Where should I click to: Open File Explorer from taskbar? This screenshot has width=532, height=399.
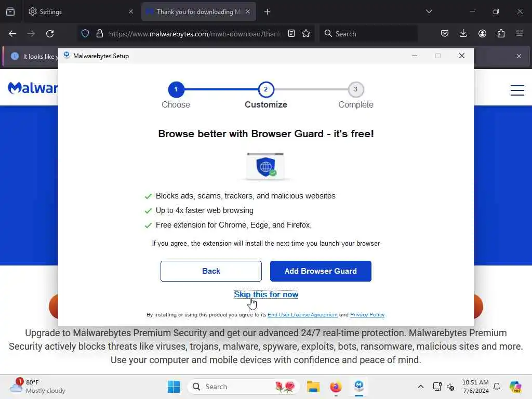[313, 387]
